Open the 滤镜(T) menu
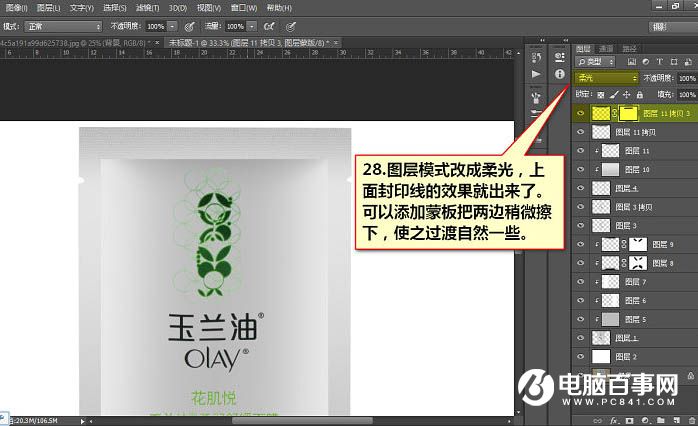 [x=147, y=8]
